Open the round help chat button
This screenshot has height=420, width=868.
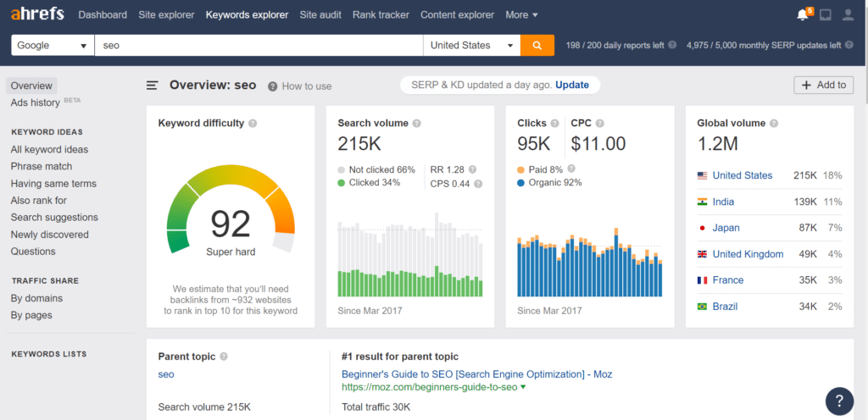839,401
